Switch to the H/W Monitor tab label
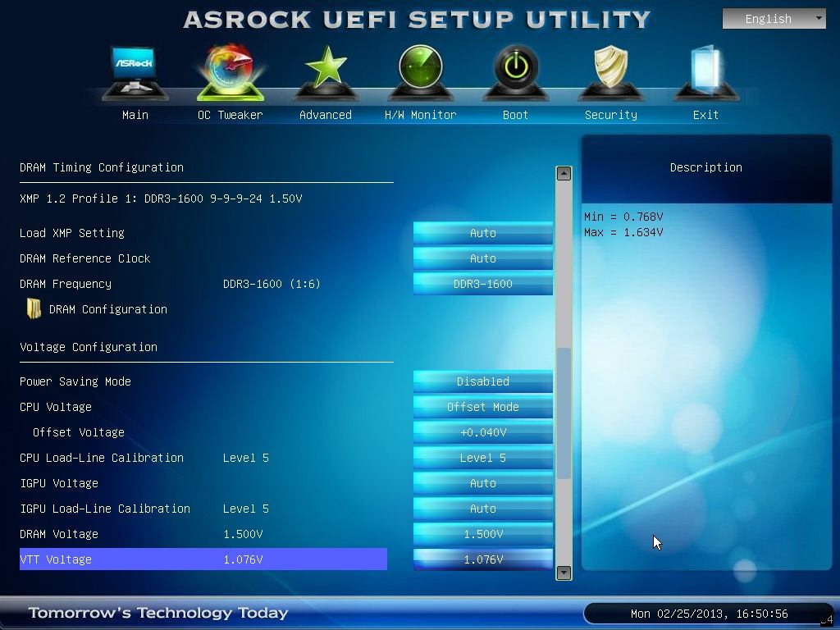Viewport: 840px width, 630px height. point(421,115)
